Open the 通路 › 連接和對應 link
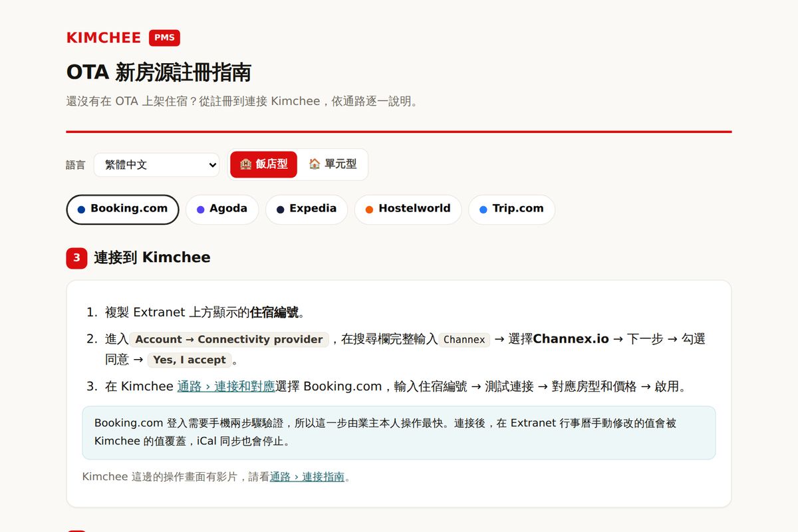 (x=226, y=386)
